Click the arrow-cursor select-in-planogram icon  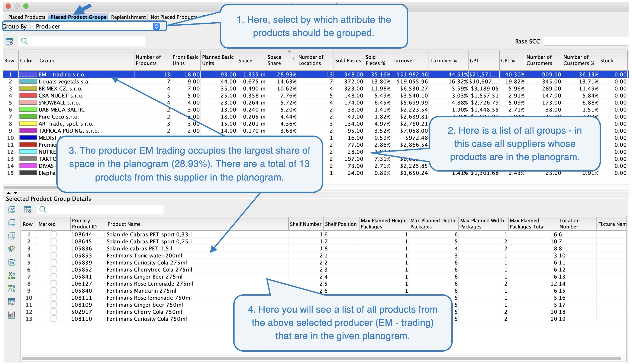(12, 249)
